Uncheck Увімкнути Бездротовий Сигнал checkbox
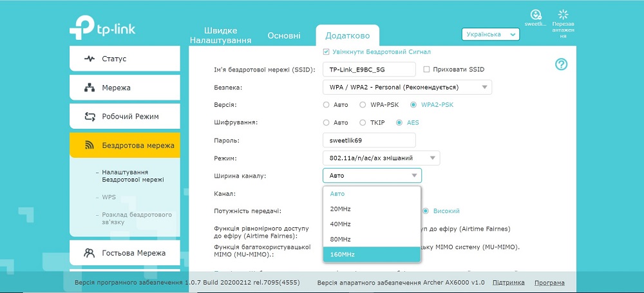This screenshot has width=644, height=293. 326,52
